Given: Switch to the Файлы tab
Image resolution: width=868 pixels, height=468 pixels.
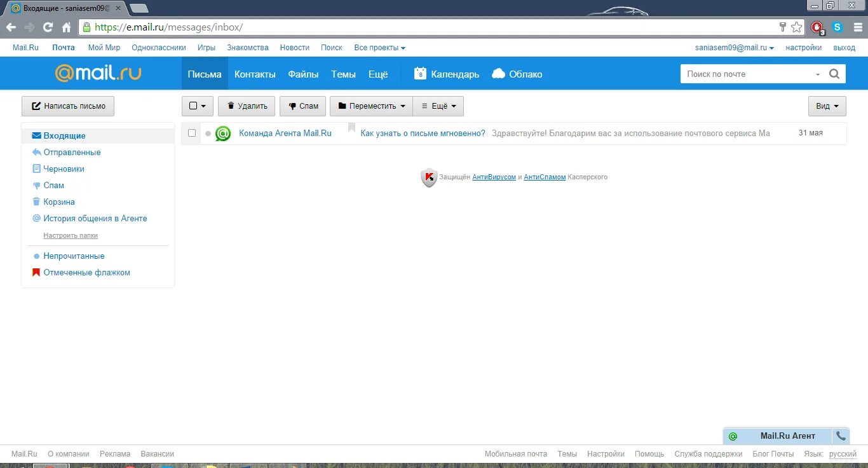Looking at the screenshot, I should 303,74.
